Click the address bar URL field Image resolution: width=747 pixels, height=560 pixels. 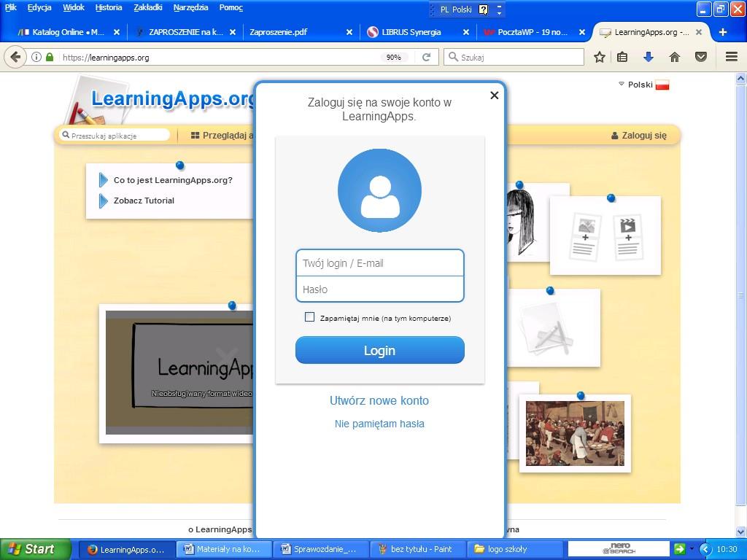[219, 57]
